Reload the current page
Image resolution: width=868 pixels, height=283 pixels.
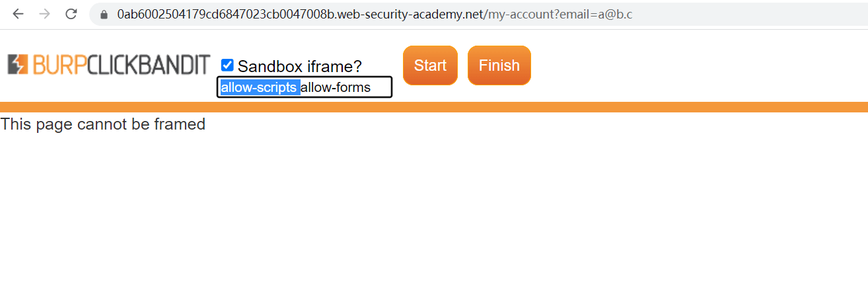coord(71,14)
